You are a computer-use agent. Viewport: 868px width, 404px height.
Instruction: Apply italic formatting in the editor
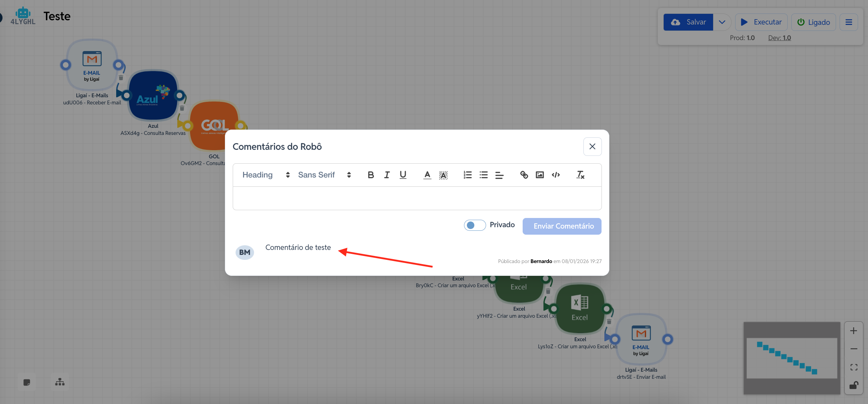point(387,175)
